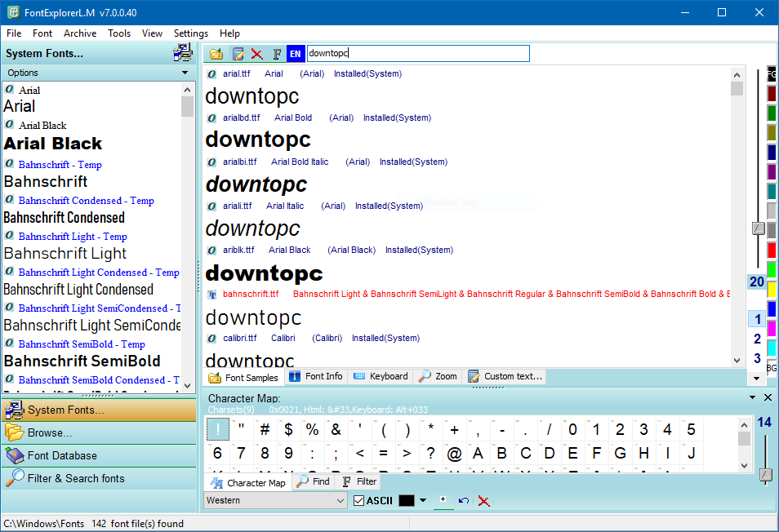The image size is (779, 532).
Task: Open dropdown arrow below layout numbers
Action: [757, 378]
